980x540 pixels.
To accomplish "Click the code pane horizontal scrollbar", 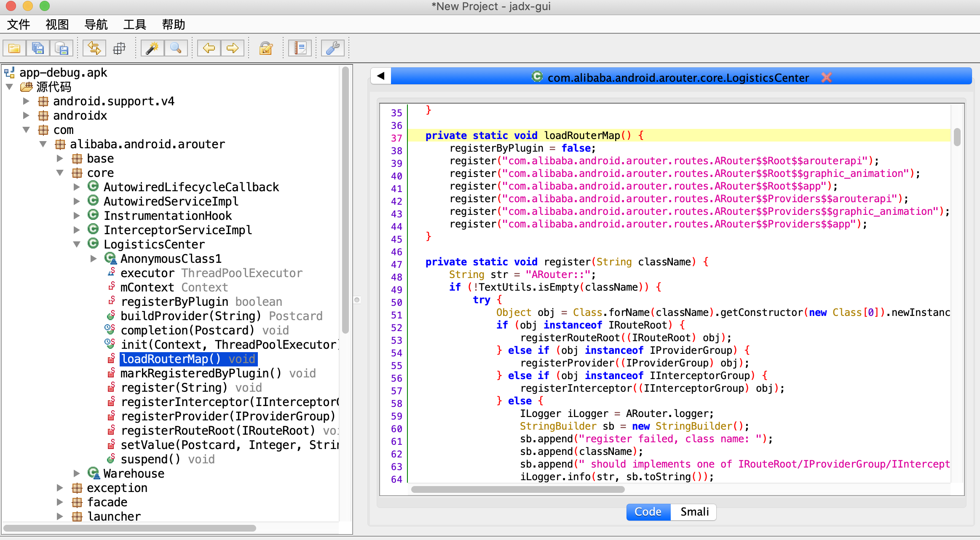I will coord(517,489).
